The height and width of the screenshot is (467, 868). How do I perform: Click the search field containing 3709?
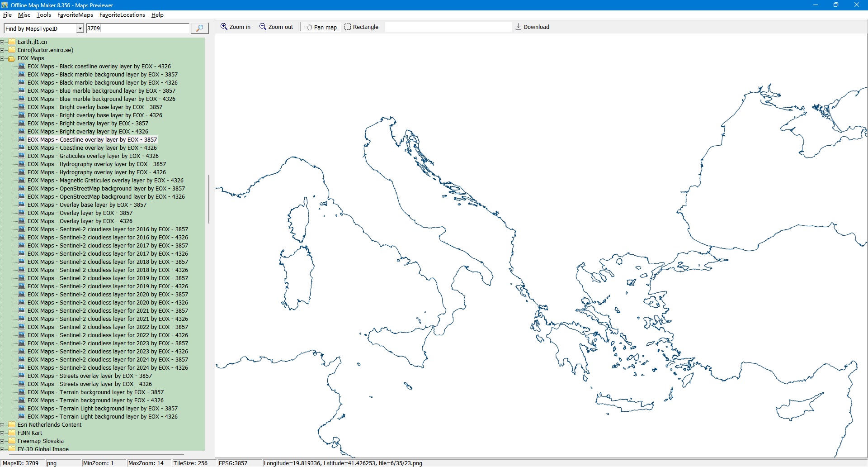click(x=137, y=29)
